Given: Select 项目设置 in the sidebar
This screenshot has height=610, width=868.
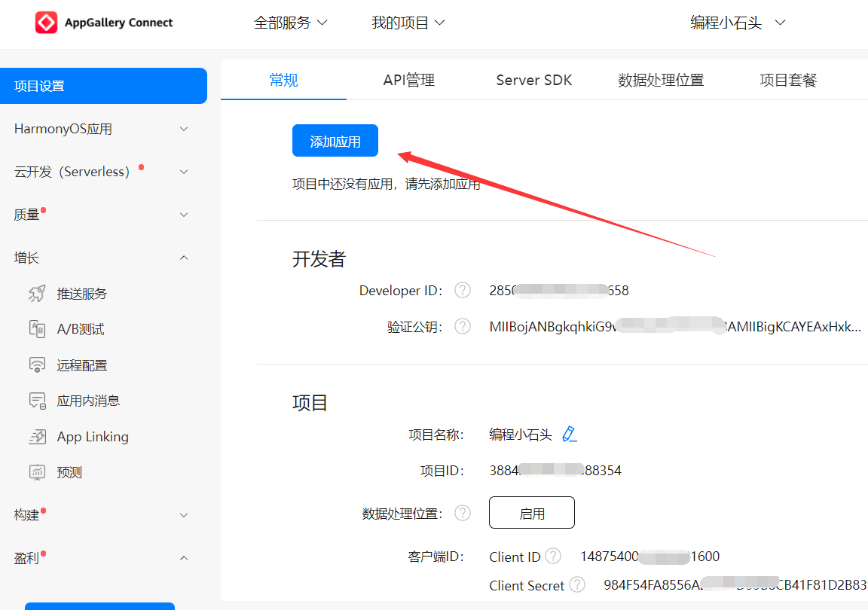Looking at the screenshot, I should [x=103, y=86].
